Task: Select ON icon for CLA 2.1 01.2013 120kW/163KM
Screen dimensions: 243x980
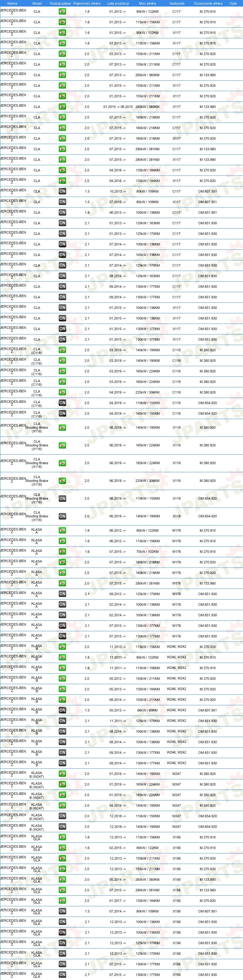Action: 62,223
